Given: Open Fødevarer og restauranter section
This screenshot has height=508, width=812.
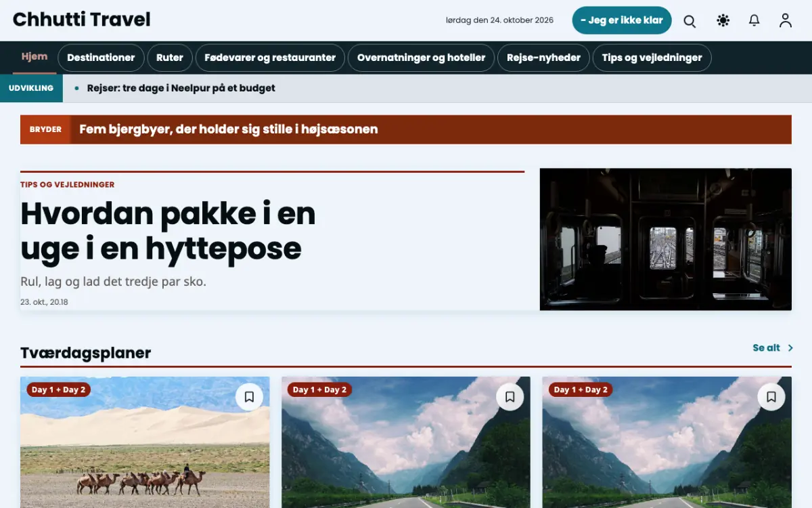Looking at the screenshot, I should pyautogui.click(x=270, y=58).
